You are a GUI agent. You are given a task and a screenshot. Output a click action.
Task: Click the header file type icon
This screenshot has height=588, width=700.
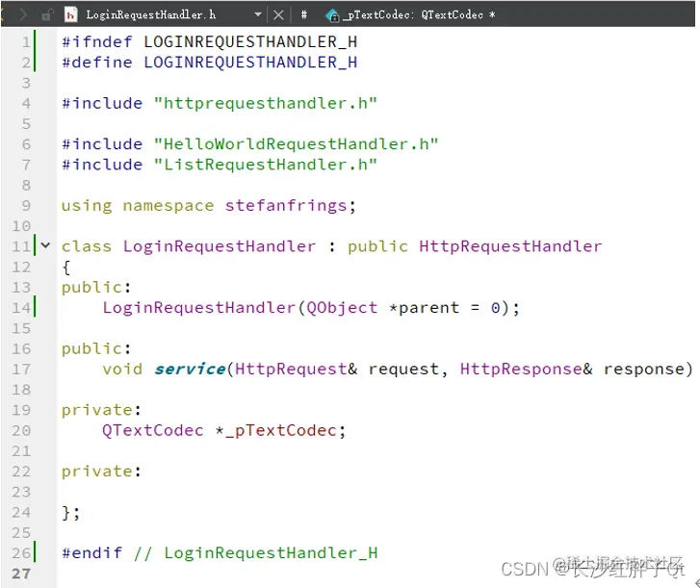pyautogui.click(x=70, y=15)
